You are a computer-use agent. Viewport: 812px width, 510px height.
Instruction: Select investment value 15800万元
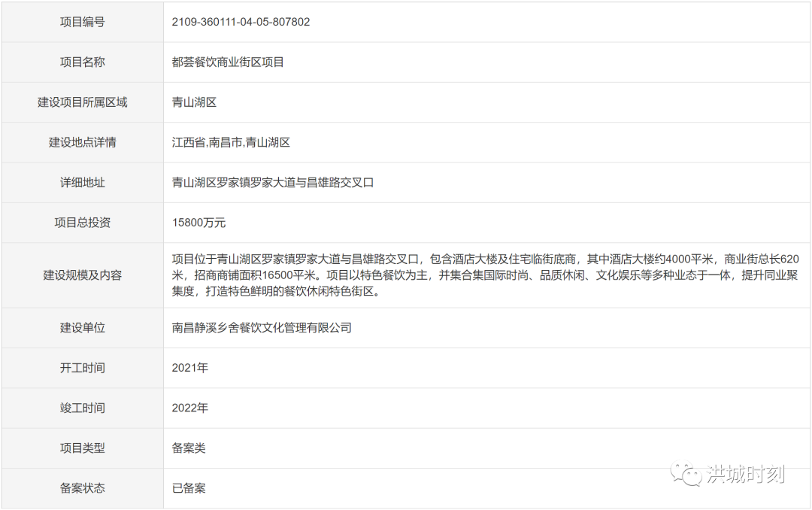click(198, 223)
